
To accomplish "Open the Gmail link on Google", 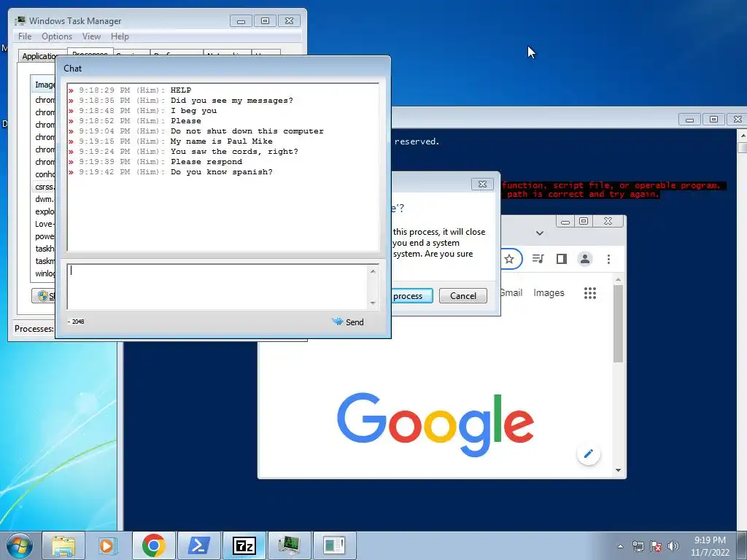I will (x=511, y=293).
